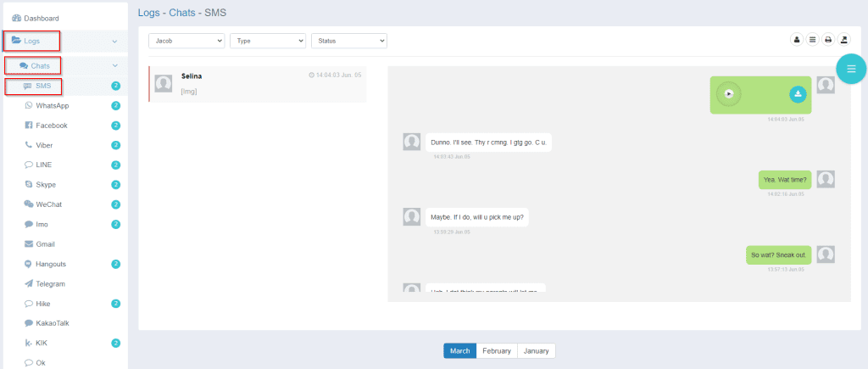This screenshot has height=369, width=868.
Task: Switch to the January tab
Action: (536, 350)
